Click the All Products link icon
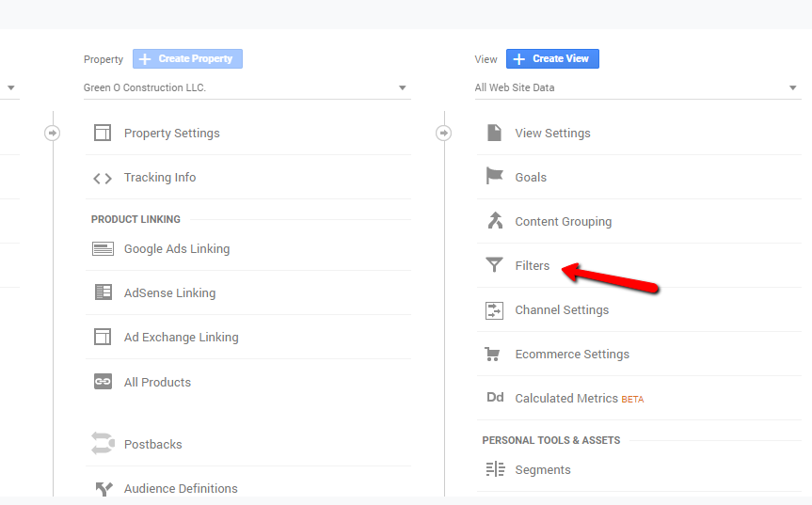812x505 pixels. coord(103,382)
